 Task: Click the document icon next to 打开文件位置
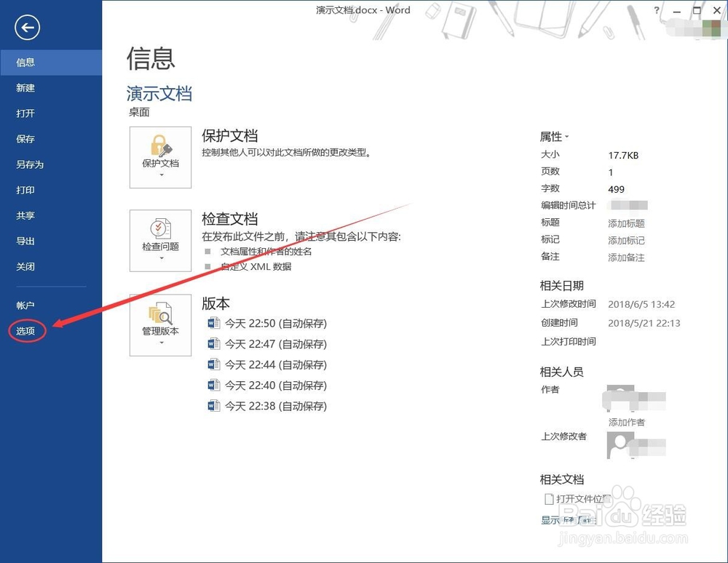[548, 498]
